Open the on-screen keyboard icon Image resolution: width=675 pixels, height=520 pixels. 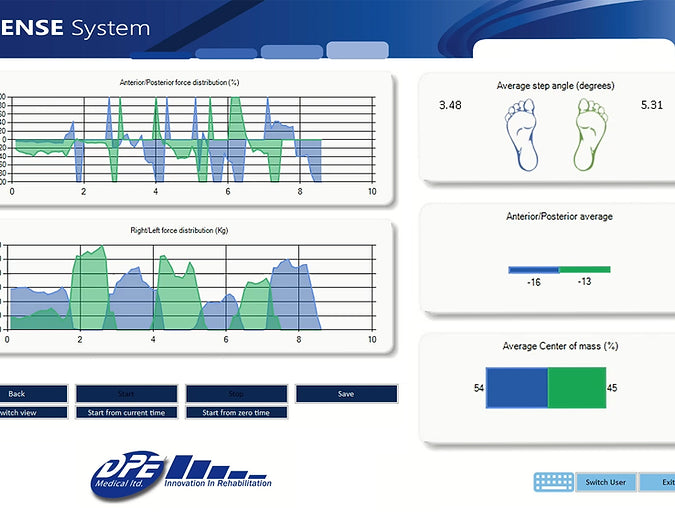(554, 482)
